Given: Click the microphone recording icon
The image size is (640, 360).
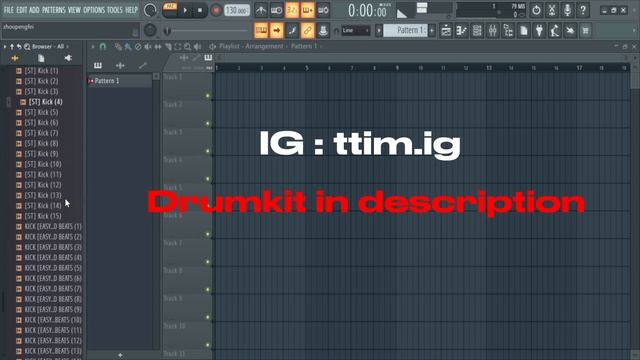Looking at the screenshot, I should click(567, 10).
